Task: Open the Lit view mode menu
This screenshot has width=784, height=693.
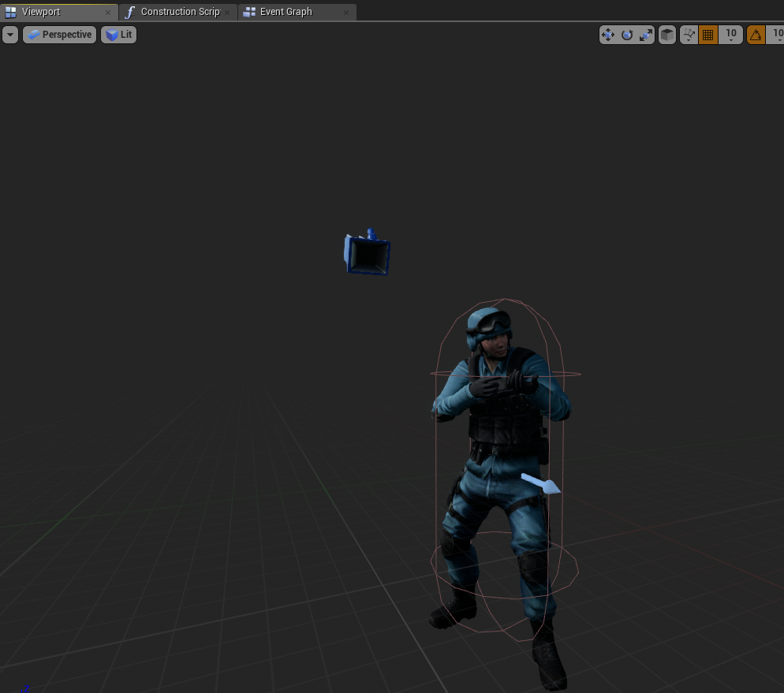Action: click(119, 35)
